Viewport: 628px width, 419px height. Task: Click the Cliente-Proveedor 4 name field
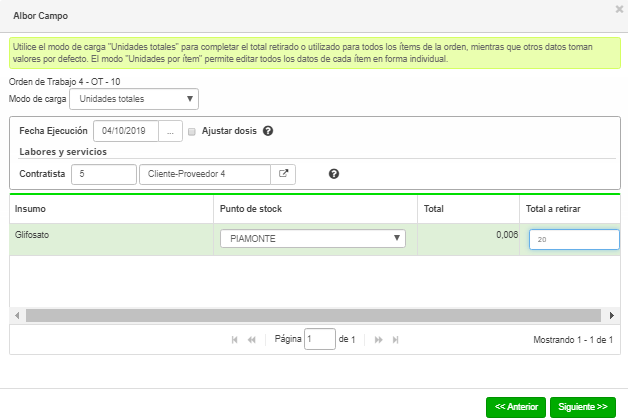[205, 174]
